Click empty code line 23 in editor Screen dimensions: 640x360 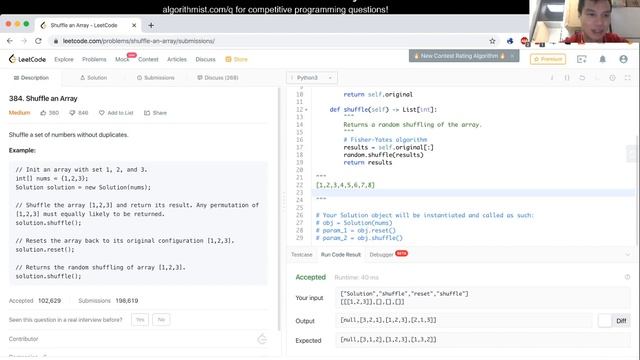click(x=473, y=193)
